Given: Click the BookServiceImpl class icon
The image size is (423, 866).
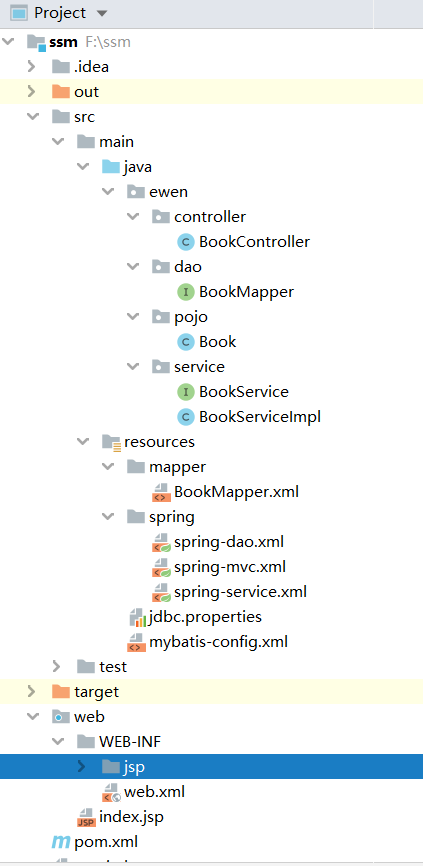Looking at the screenshot, I should tap(186, 417).
